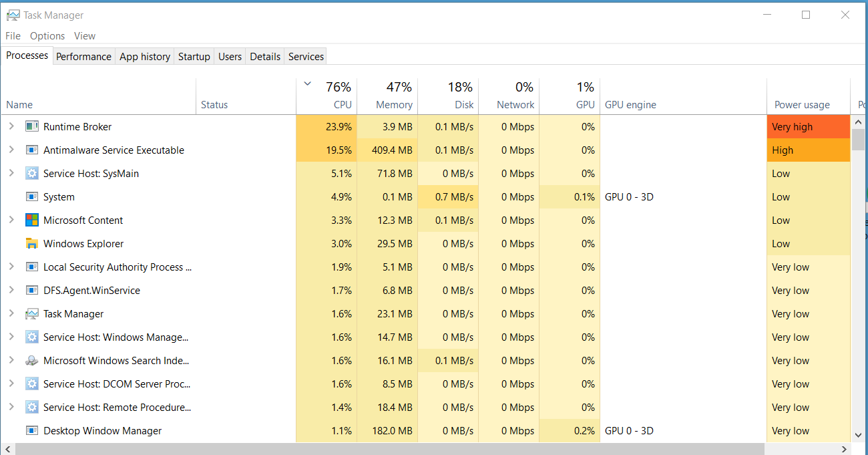Click the Task Manager process row icon
Screen dimensions: 868x455
pyautogui.click(x=32, y=313)
